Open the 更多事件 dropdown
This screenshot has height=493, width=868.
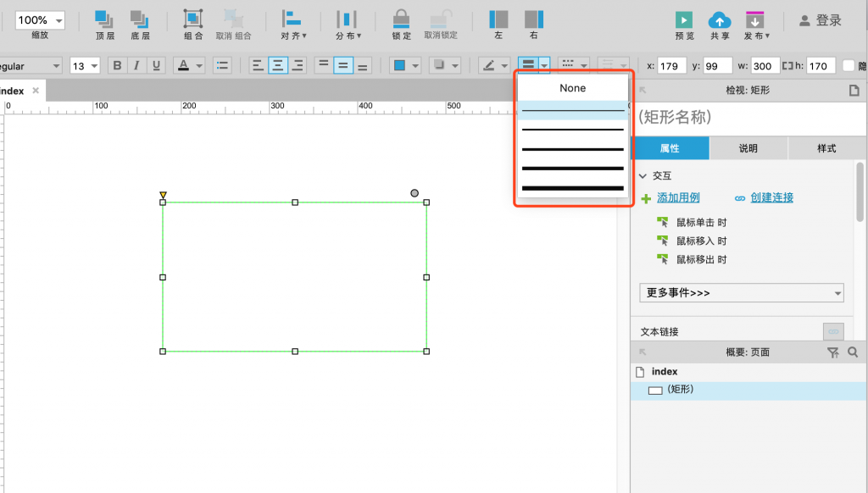coord(742,293)
